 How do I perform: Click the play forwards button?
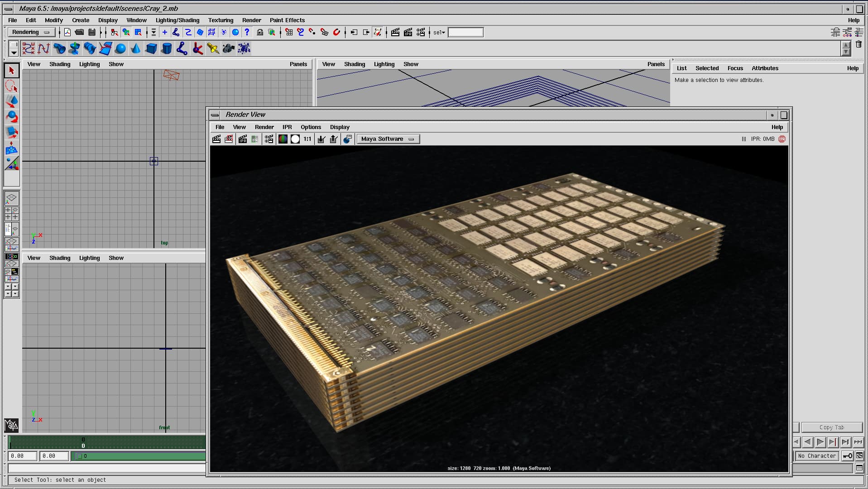point(820,442)
